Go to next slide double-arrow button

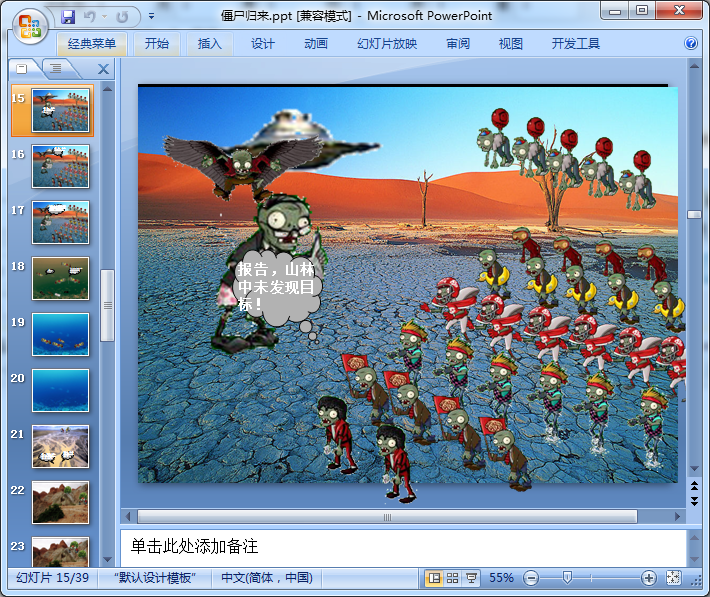pyautogui.click(x=694, y=501)
